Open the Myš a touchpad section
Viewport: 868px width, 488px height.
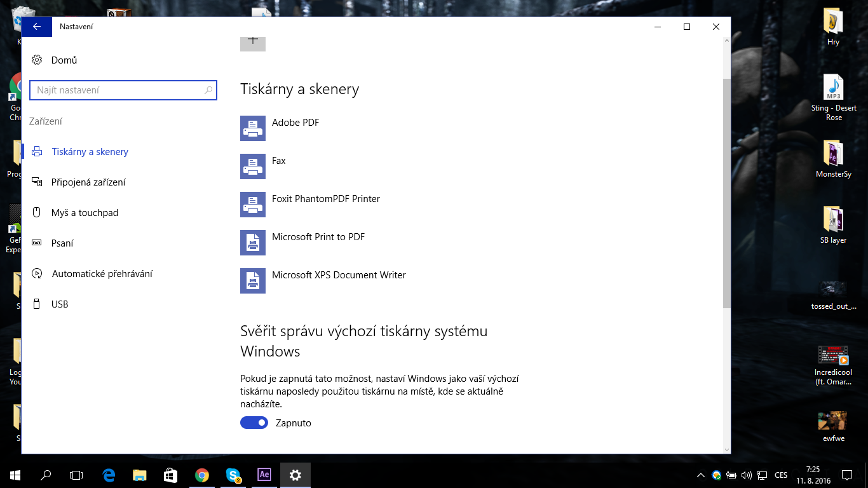[x=85, y=213]
